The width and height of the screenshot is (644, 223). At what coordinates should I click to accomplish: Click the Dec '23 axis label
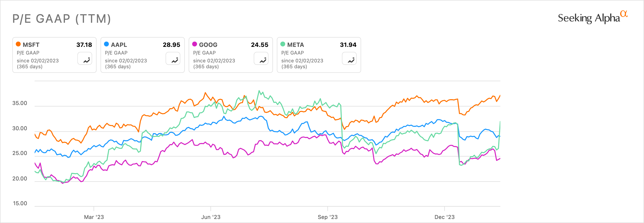(x=444, y=217)
